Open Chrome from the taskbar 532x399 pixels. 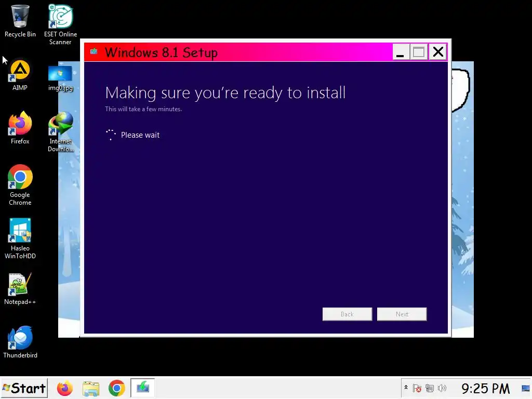117,389
